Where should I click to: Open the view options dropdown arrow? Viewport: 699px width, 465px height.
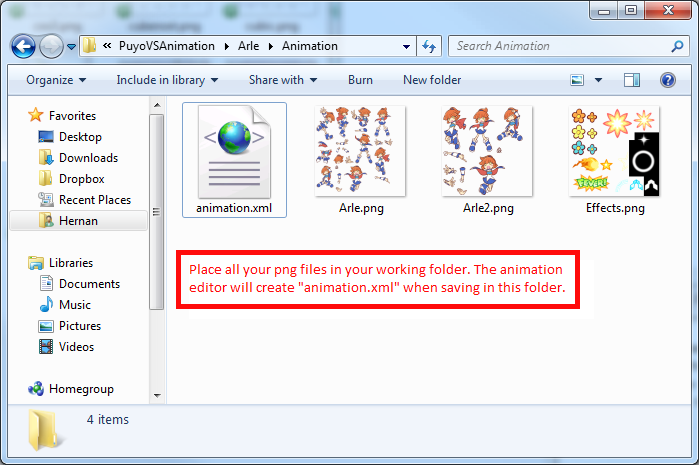(598, 80)
